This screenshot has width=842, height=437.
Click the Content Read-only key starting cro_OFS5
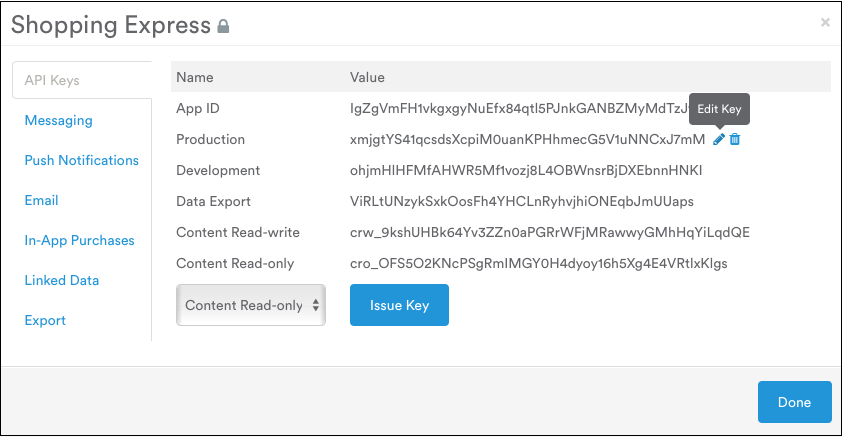click(x=539, y=264)
